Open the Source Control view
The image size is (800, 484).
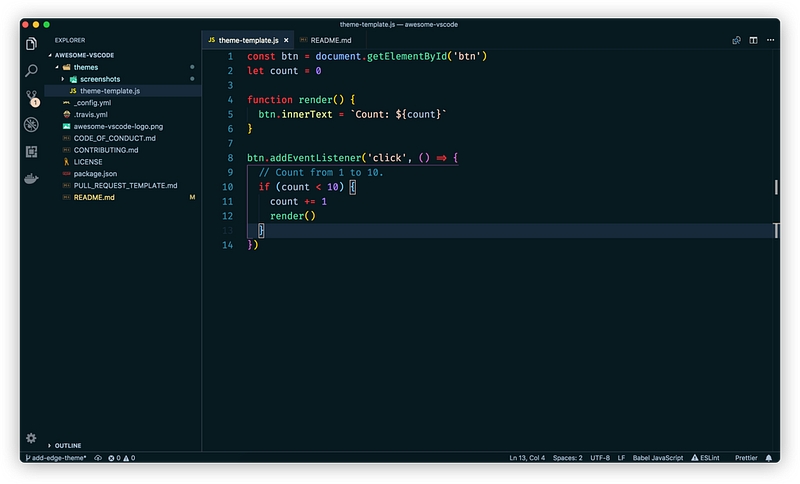(x=32, y=98)
